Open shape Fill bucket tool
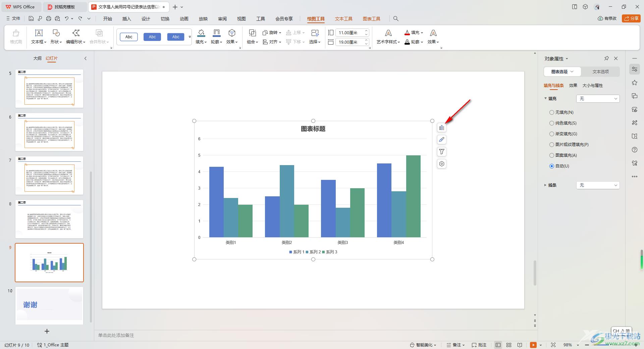 [201, 37]
